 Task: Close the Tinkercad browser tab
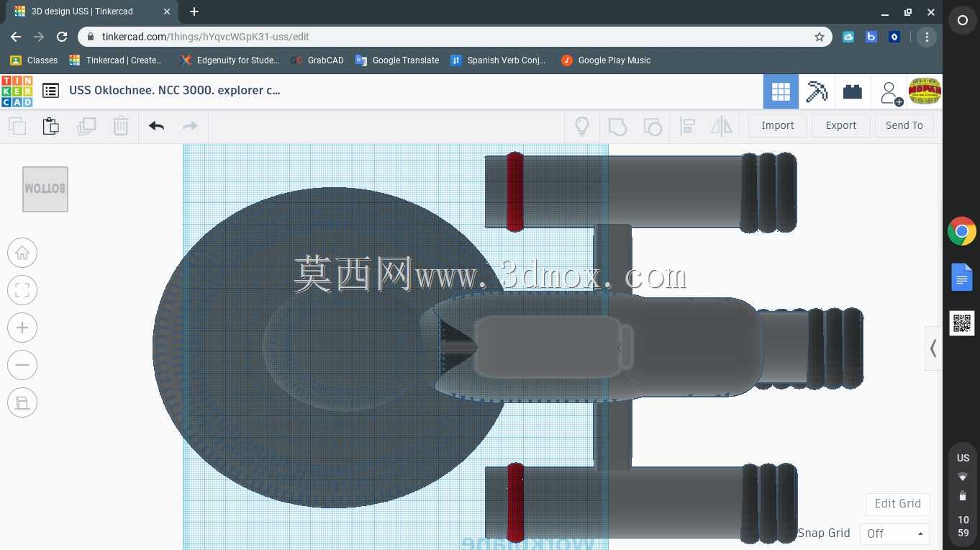(x=166, y=12)
